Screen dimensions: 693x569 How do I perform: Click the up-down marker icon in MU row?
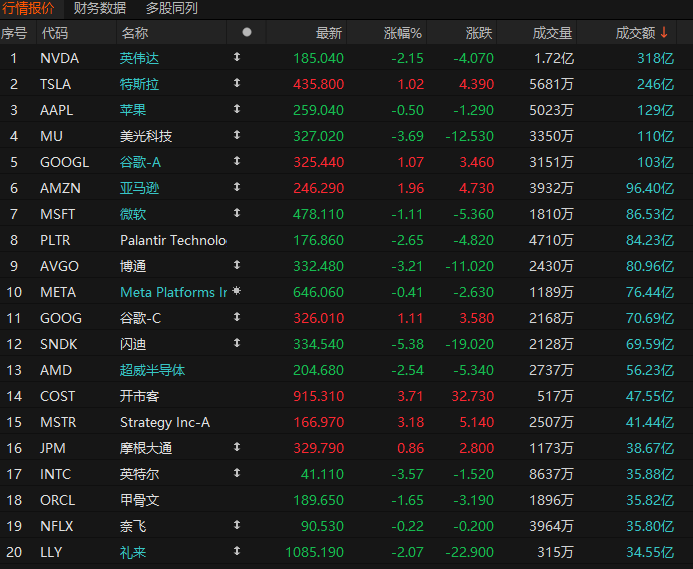[237, 135]
